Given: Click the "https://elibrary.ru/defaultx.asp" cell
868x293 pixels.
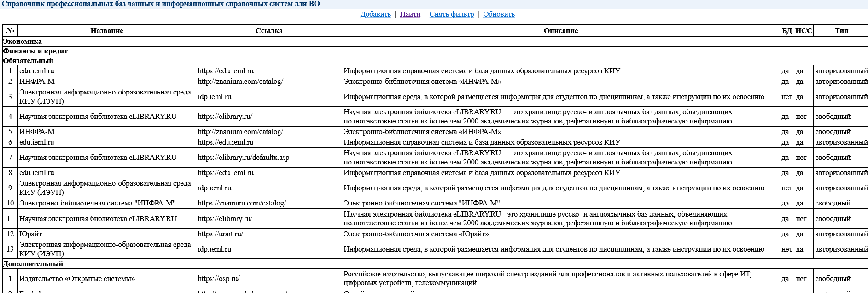Looking at the screenshot, I should 269,158.
